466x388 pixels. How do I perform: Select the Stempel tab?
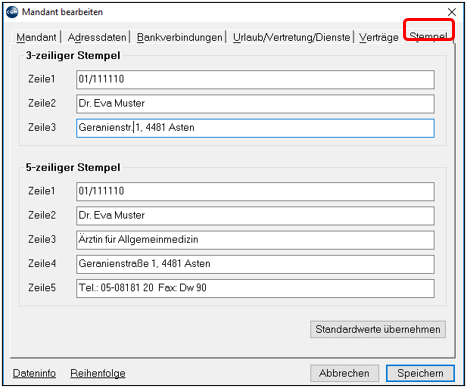(428, 36)
